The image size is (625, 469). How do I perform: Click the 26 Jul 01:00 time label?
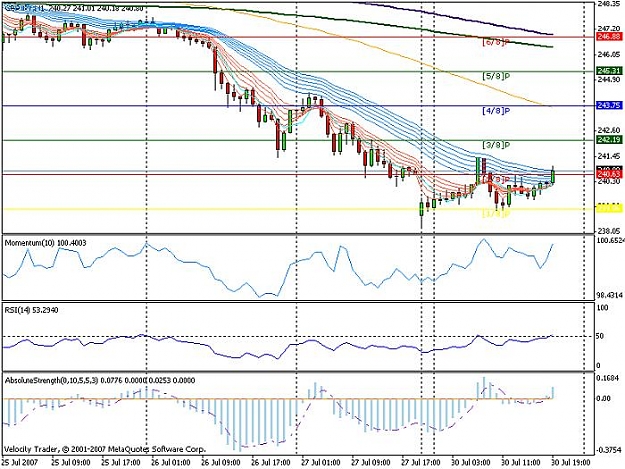coord(171,463)
